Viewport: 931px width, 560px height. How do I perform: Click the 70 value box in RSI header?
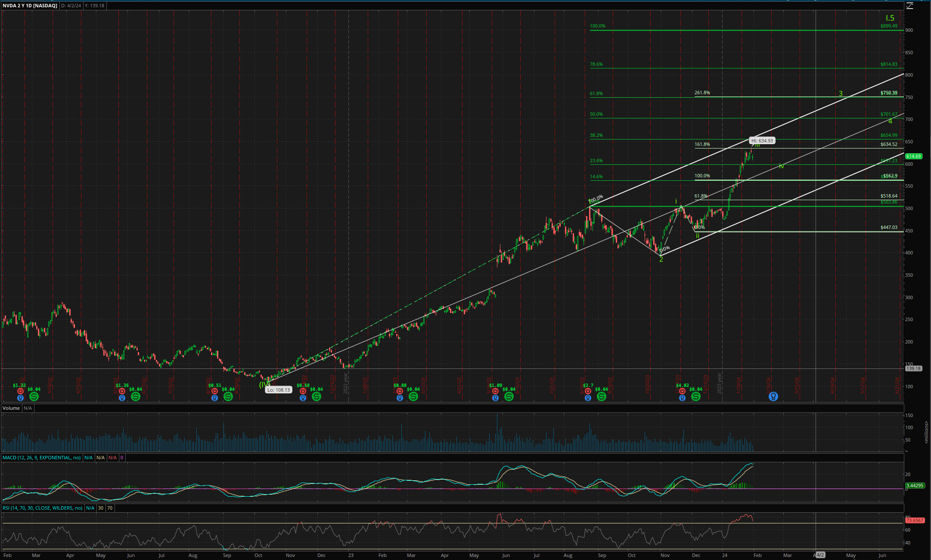click(x=110, y=508)
